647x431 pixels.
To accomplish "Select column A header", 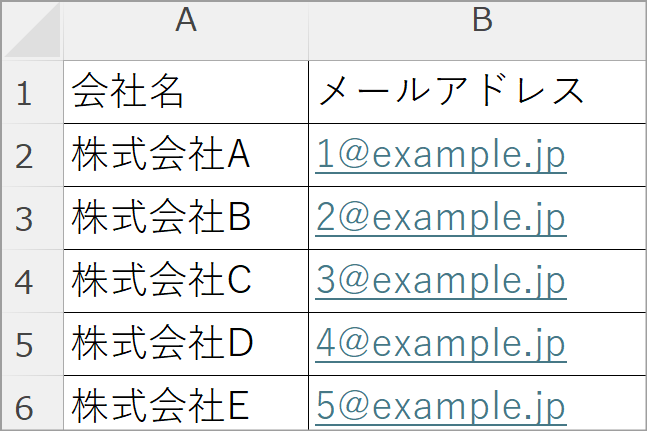I will coord(186,31).
